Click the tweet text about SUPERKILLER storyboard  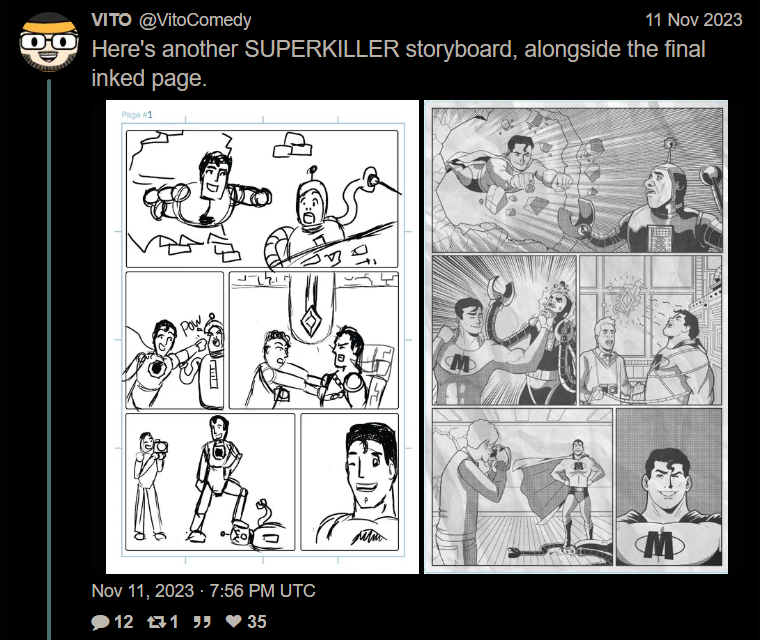coord(398,64)
